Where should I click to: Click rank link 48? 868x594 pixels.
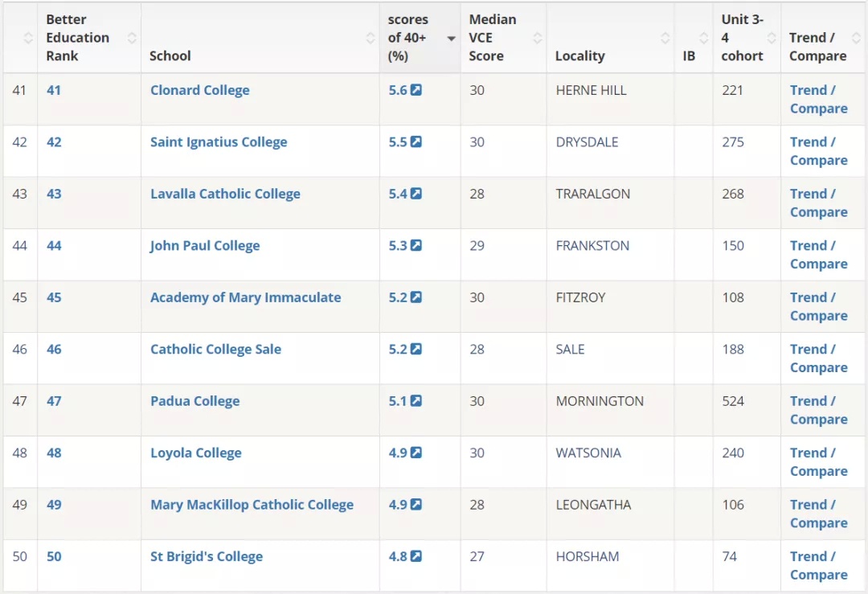point(54,453)
